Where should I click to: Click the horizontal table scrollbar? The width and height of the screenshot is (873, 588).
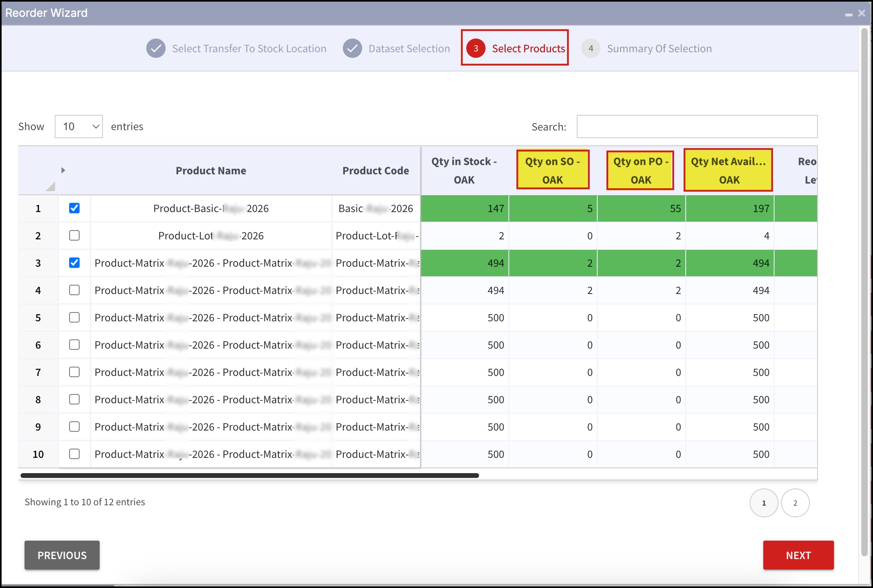click(249, 476)
